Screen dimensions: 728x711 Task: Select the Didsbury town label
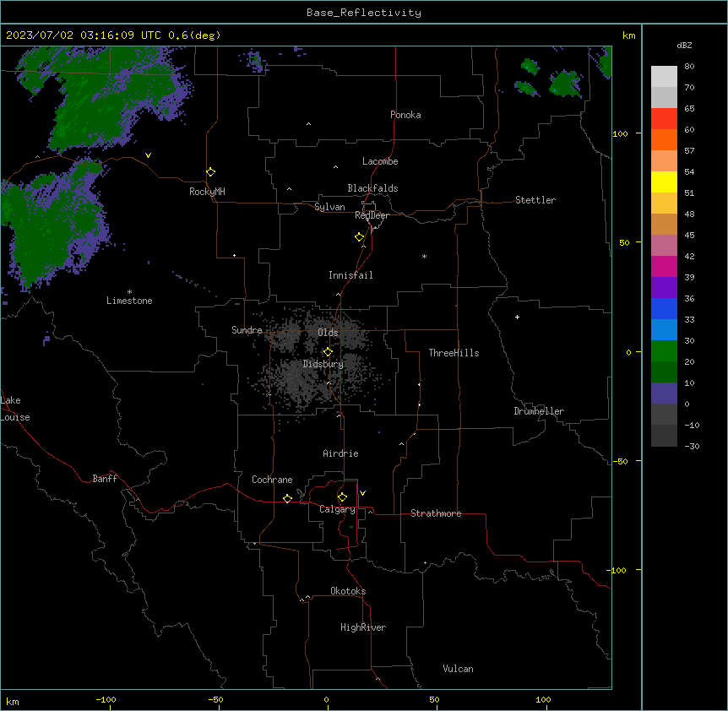coord(323,364)
